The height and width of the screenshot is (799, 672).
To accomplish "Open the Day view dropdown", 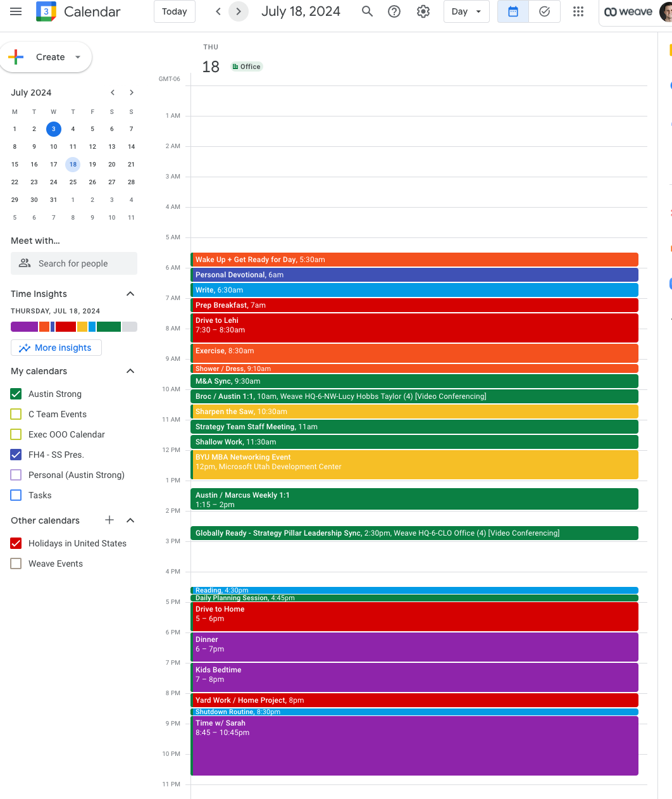I will click(467, 11).
